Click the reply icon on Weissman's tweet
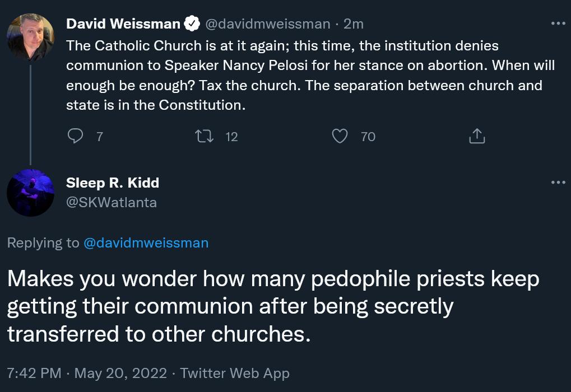Viewport: 571px width, 392px height. click(x=75, y=136)
